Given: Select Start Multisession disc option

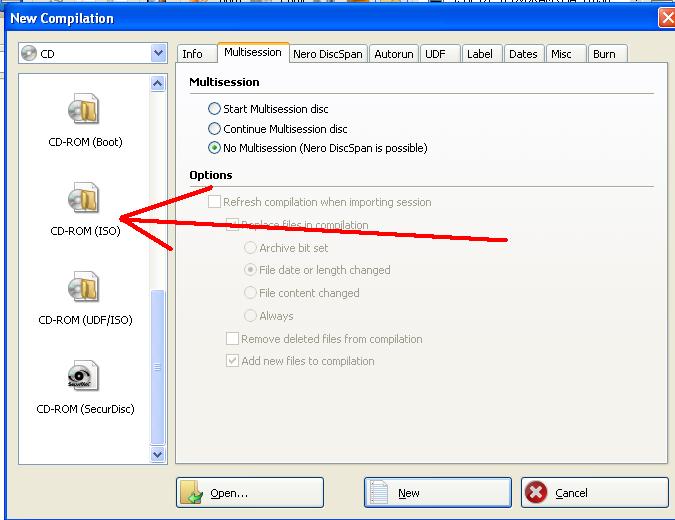Looking at the screenshot, I should [x=214, y=109].
